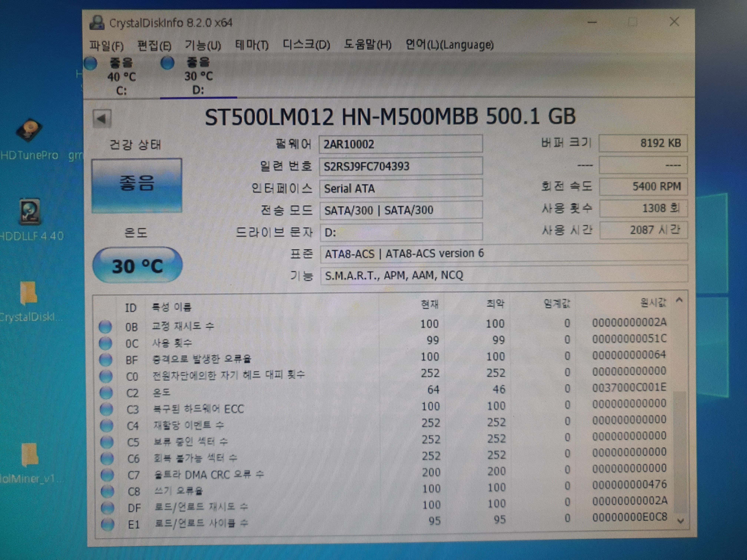Click the status dot for attribute C6
Screen dimensions: 747x560
tap(107, 458)
